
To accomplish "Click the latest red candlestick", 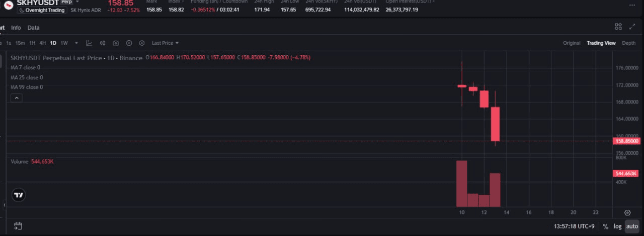I will 495,124.
